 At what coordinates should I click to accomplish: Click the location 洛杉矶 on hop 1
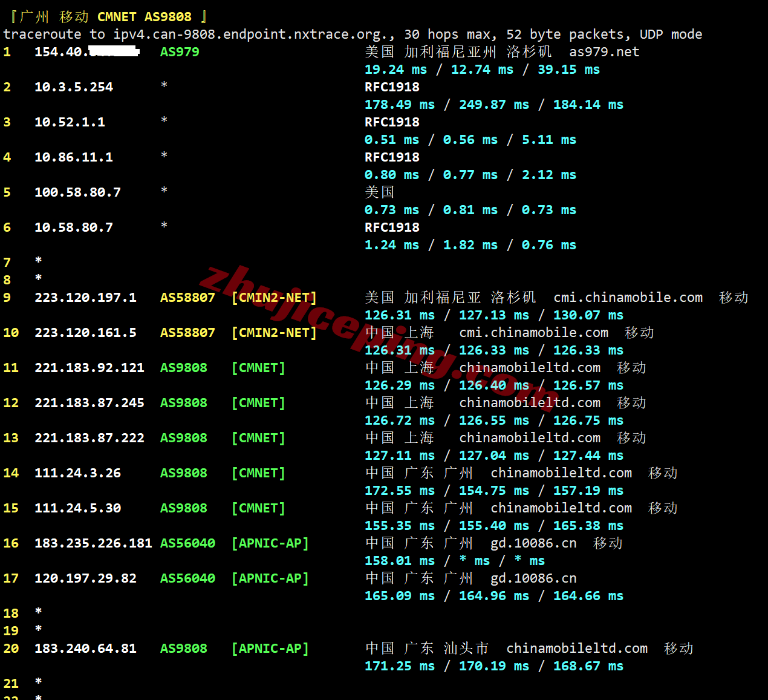[529, 52]
